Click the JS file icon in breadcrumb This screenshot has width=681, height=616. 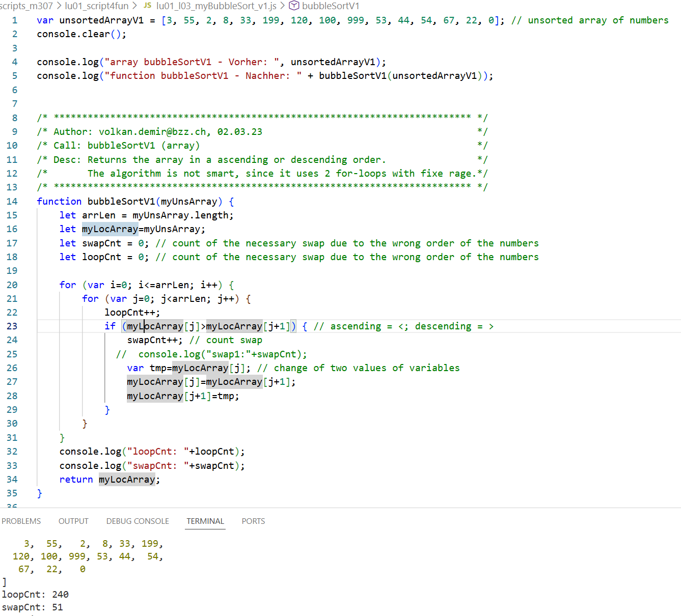pyautogui.click(x=147, y=6)
